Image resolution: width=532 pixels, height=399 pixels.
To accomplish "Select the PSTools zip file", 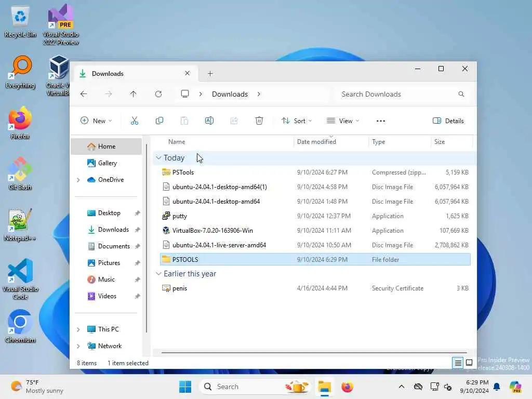I will pos(315,172).
